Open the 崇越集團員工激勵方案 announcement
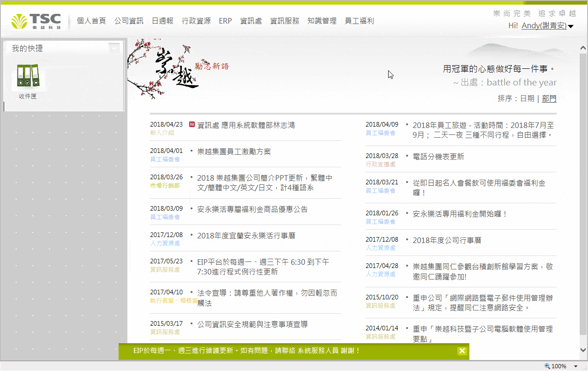The height and width of the screenshot is (371, 588). point(234,152)
